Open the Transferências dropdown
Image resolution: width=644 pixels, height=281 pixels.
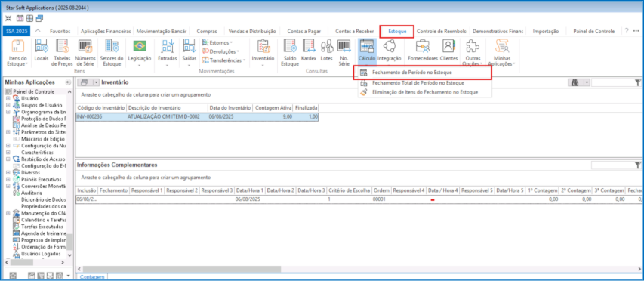pos(223,60)
